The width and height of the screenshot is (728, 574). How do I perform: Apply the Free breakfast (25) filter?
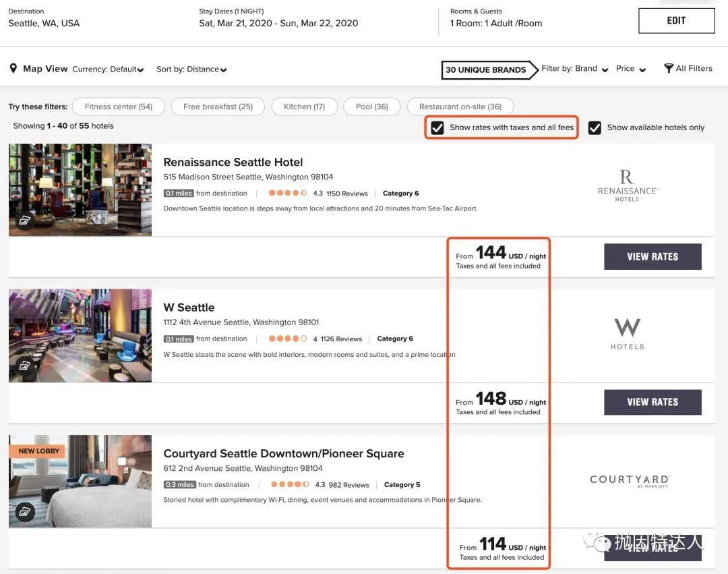pos(218,107)
